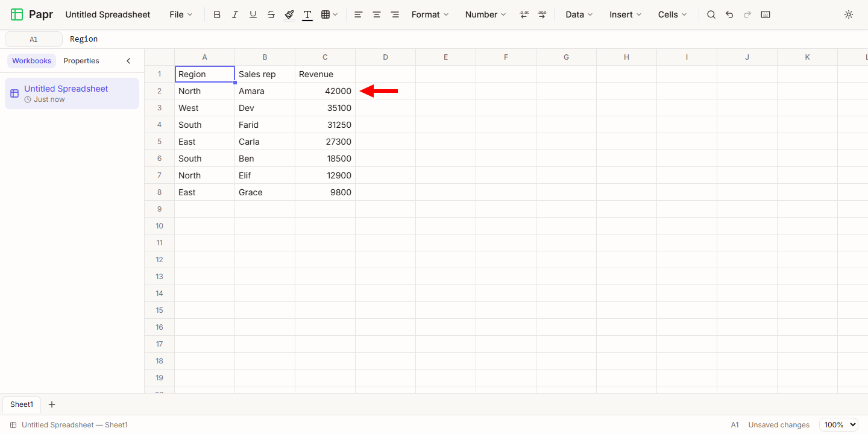Click the cell containing 27300
Image resolution: width=868 pixels, height=434 pixels.
pyautogui.click(x=325, y=142)
